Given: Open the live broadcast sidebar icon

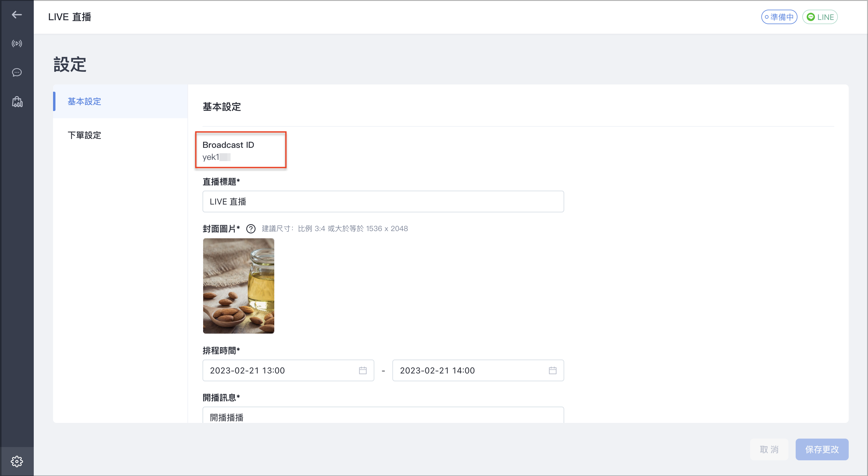Looking at the screenshot, I should [x=17, y=43].
